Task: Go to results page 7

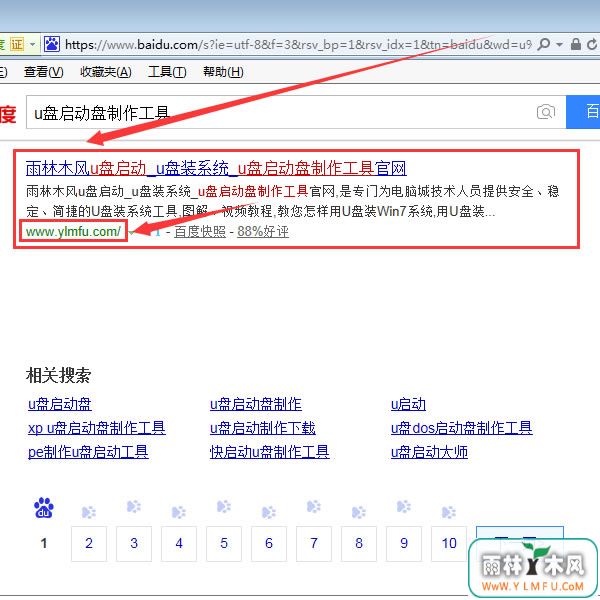Action: 314,543
